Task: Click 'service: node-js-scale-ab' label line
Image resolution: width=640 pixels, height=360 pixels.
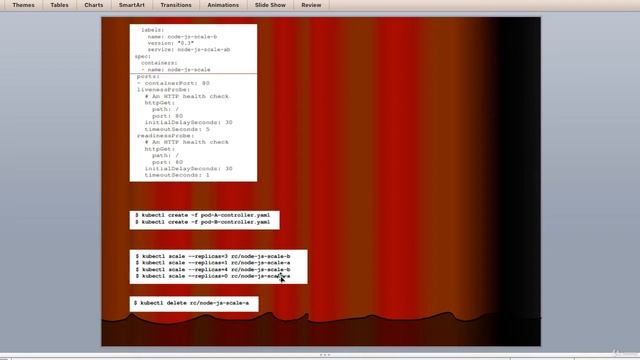Action: coord(189,50)
